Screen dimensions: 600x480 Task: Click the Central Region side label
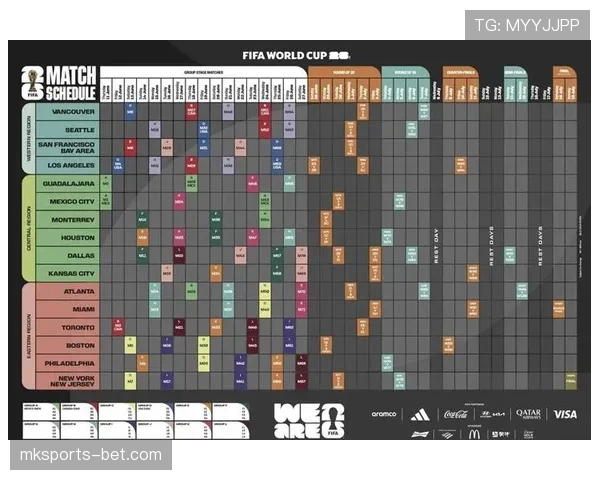pos(28,229)
